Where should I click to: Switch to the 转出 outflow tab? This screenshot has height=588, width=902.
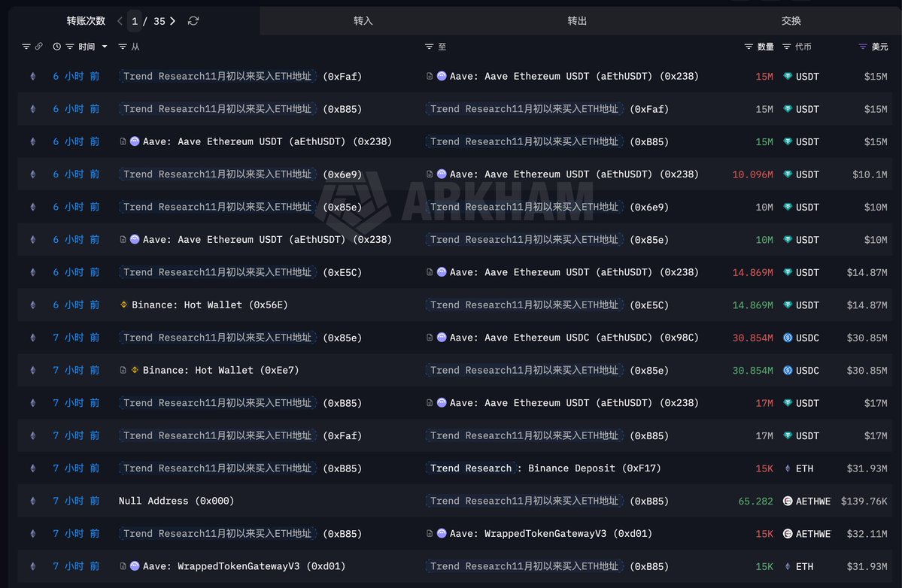(x=577, y=21)
